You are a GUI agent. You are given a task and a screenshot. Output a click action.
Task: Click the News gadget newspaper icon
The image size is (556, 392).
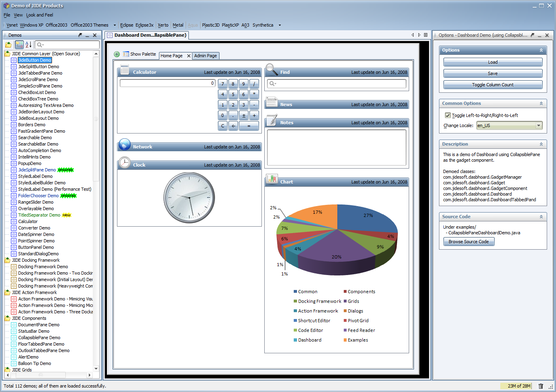click(272, 102)
